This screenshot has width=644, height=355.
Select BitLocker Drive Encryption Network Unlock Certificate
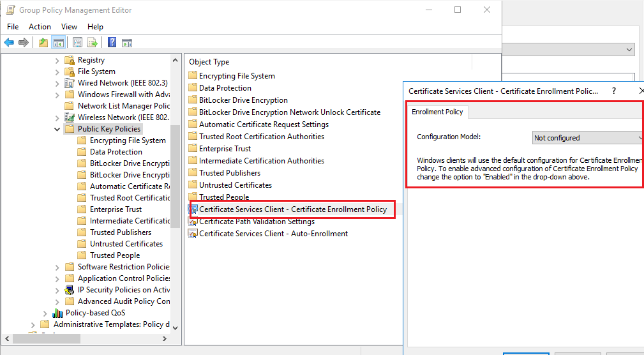[x=290, y=112]
